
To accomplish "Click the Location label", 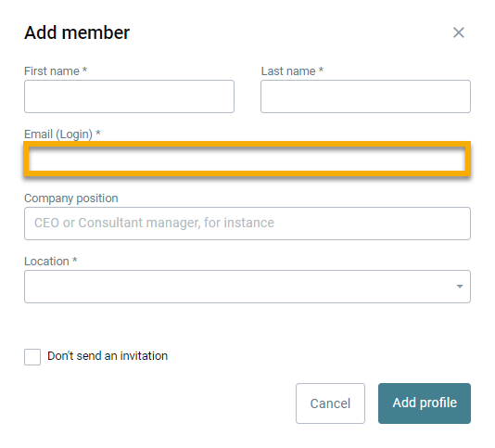I will (x=46, y=262).
